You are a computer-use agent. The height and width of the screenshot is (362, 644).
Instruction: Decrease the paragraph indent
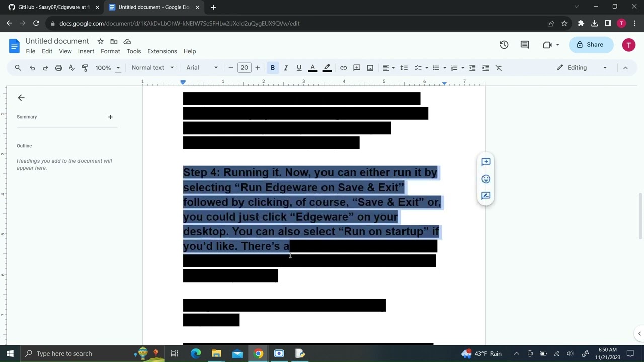[472, 68]
